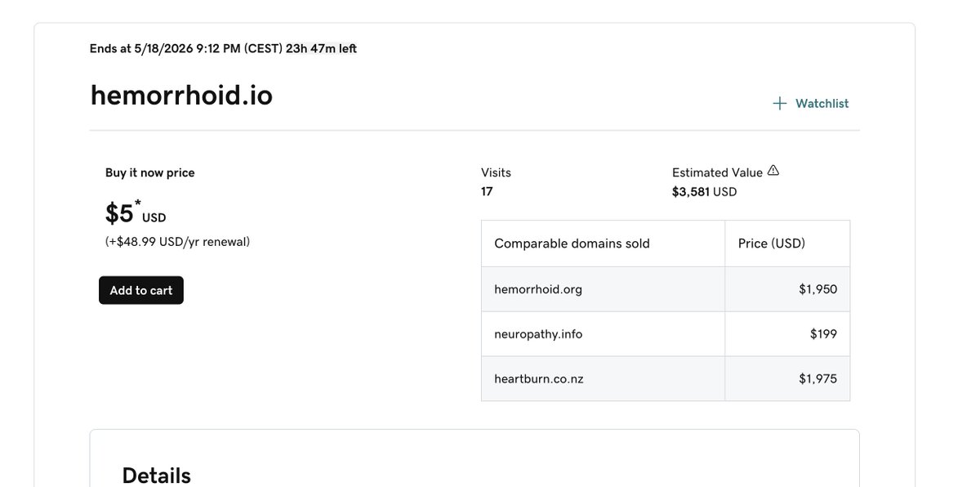Click the $48.99 USD/yr renewal note
Screen dimensions: 980x487
[x=177, y=242]
